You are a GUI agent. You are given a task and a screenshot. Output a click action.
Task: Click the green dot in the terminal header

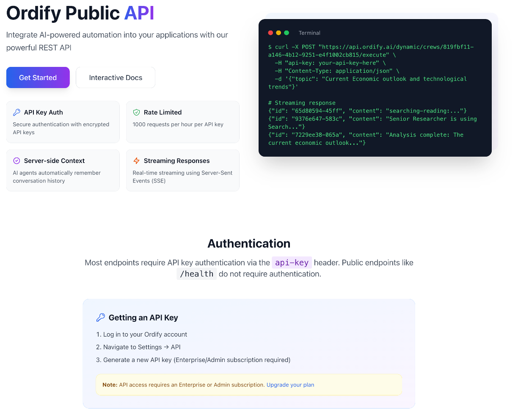pos(287,32)
